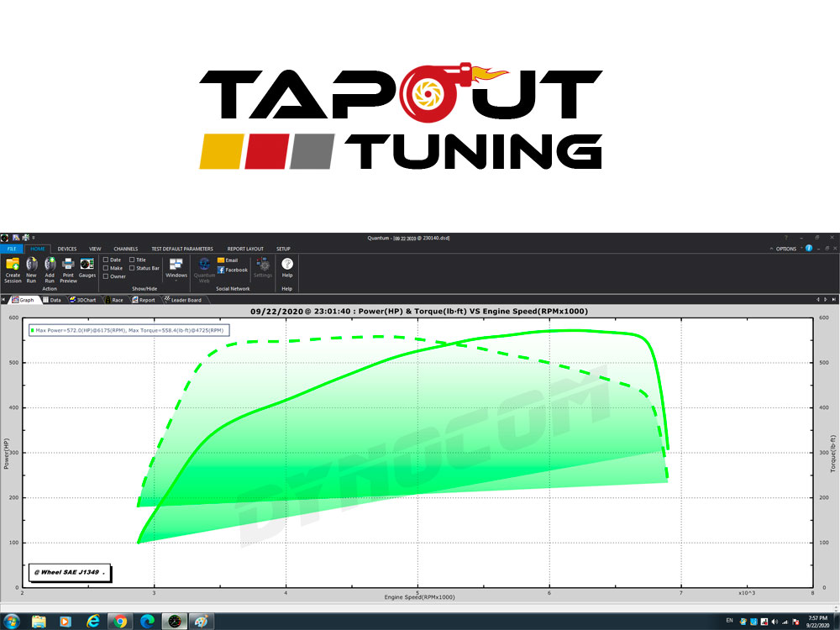This screenshot has width=840, height=630.
Task: Open the SETUP ribbon tab
Action: pyautogui.click(x=283, y=249)
